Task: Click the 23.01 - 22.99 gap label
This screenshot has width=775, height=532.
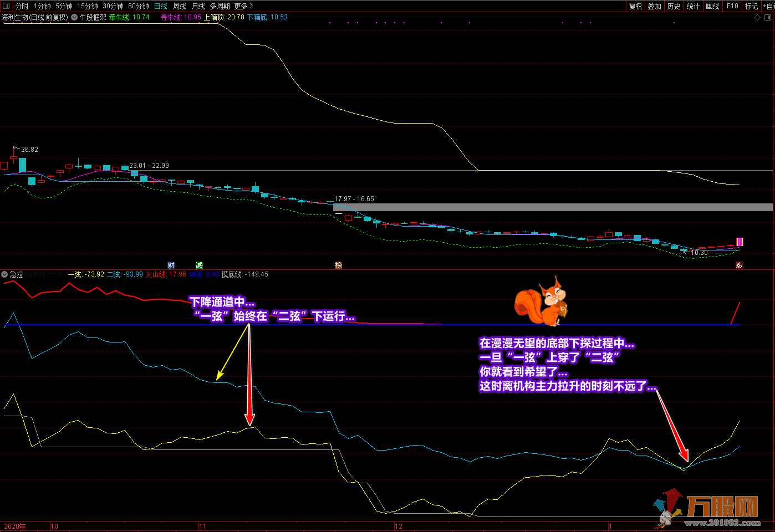Action: point(149,166)
